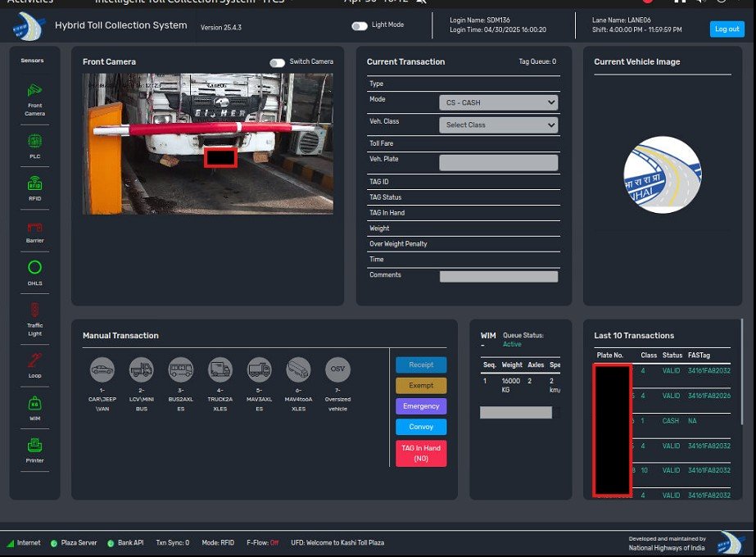
Task: Select the PLC sensor icon
Action: tap(34, 141)
